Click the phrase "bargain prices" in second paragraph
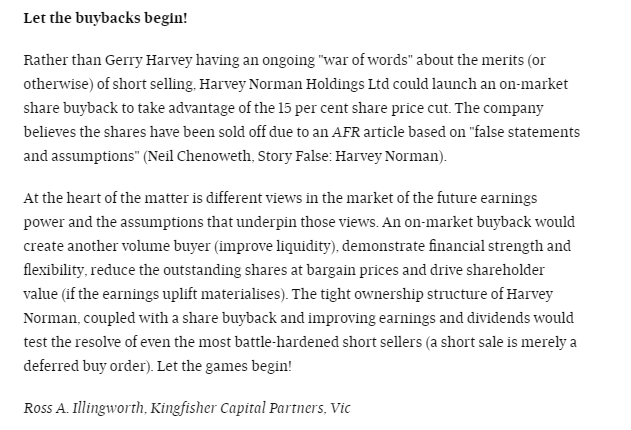The width and height of the screenshot is (631, 430). coord(352,270)
